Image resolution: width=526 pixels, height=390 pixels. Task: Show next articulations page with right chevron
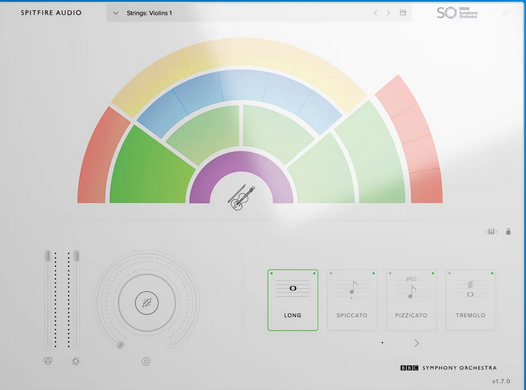(417, 343)
